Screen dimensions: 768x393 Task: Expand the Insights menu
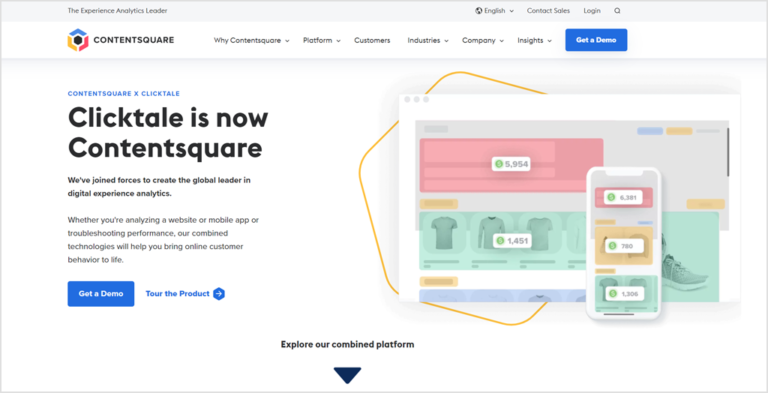534,41
